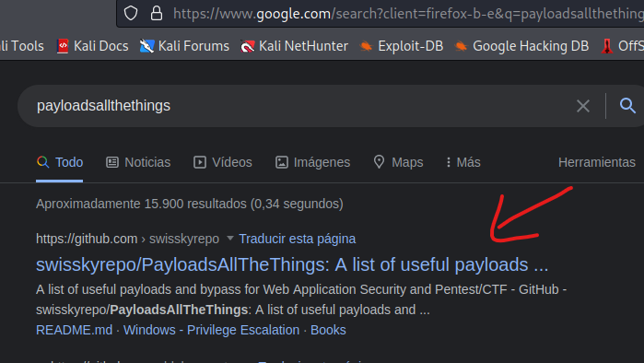Click the result snippet description text
The width and height of the screenshot is (644, 363).
[301, 299]
